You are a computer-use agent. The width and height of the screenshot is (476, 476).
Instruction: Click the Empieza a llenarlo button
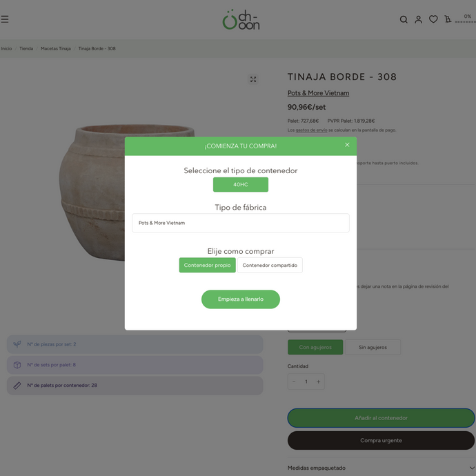pos(241,299)
